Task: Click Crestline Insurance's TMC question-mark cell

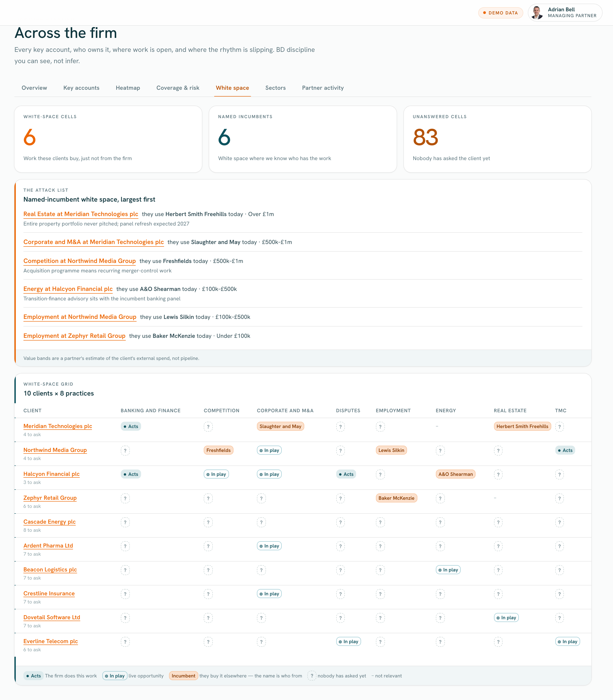Action: [x=560, y=594]
